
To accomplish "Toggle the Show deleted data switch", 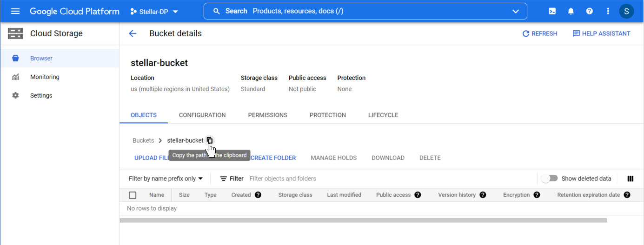I will (x=549, y=179).
